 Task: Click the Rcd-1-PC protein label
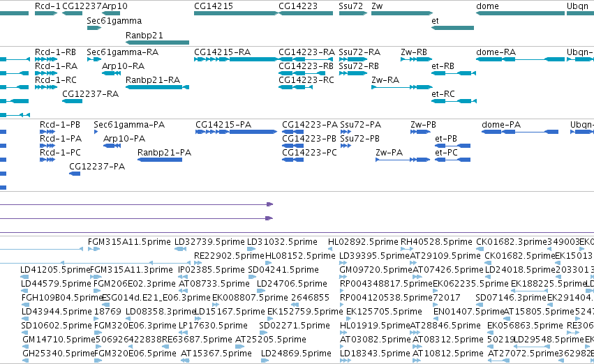[60, 153]
